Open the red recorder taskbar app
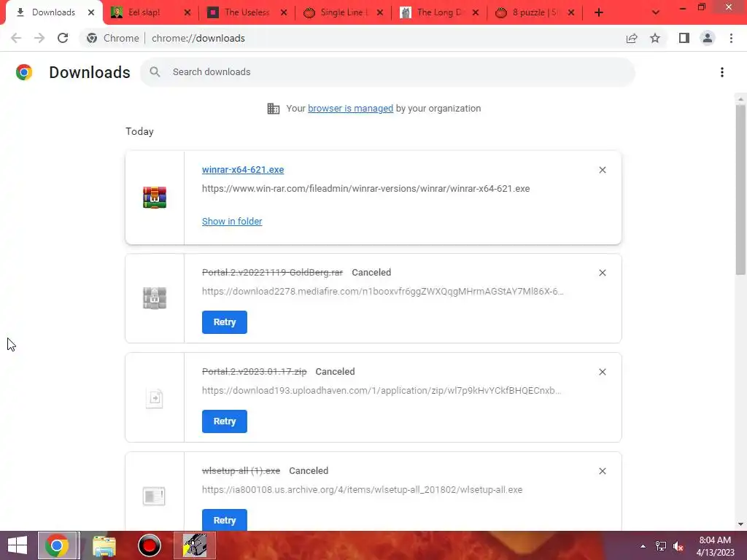Screen dimensions: 747x560 (150, 545)
